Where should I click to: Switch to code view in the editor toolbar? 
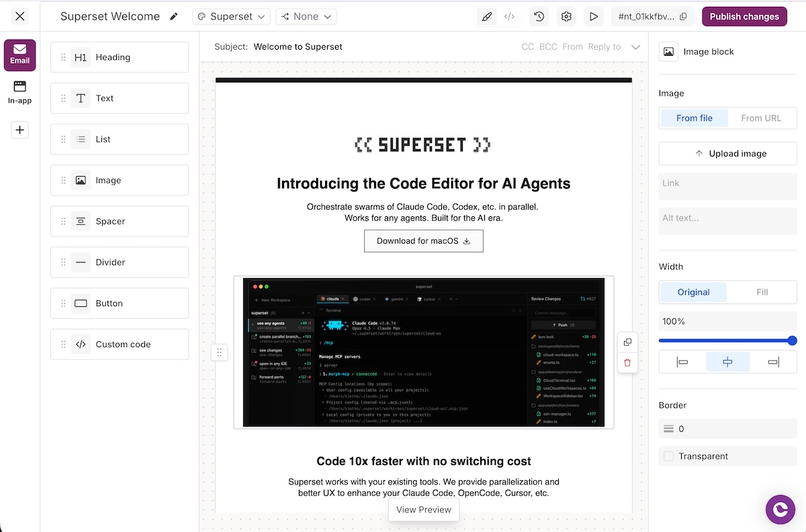coord(509,15)
